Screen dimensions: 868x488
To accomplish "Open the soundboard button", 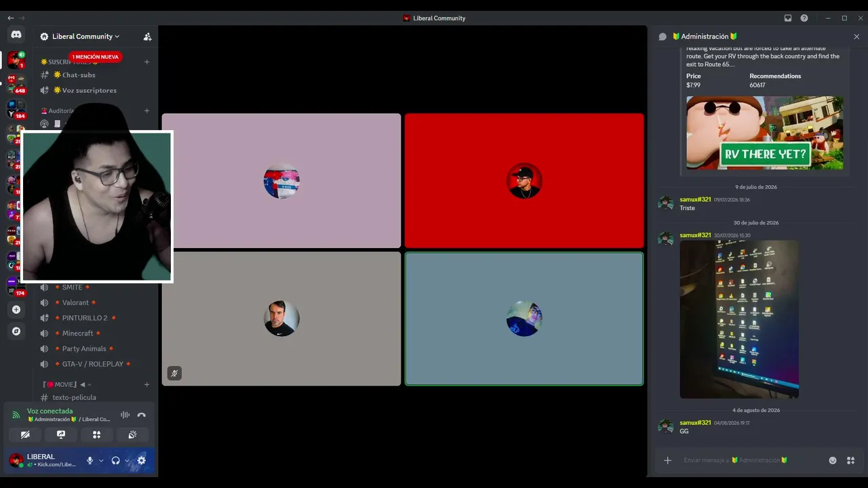I will 132,434.
